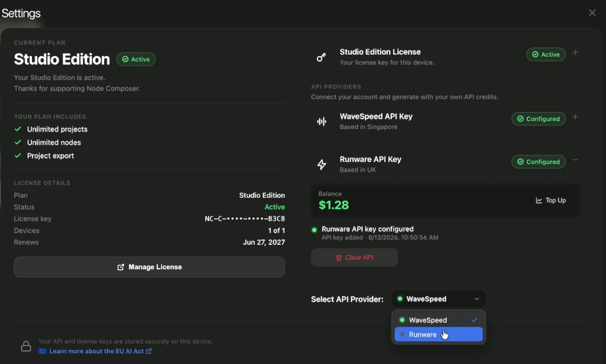Choose WaveSpeed from the provider list
The height and width of the screenshot is (364, 606).
[x=438, y=320]
